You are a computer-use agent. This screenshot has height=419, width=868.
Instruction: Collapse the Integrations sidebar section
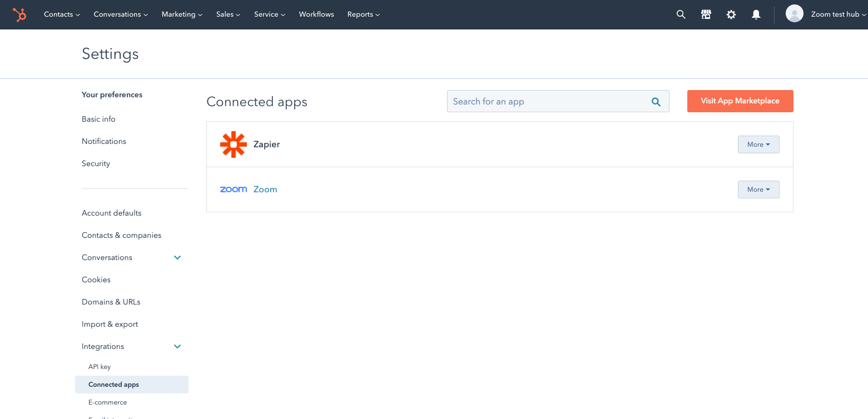click(x=177, y=347)
